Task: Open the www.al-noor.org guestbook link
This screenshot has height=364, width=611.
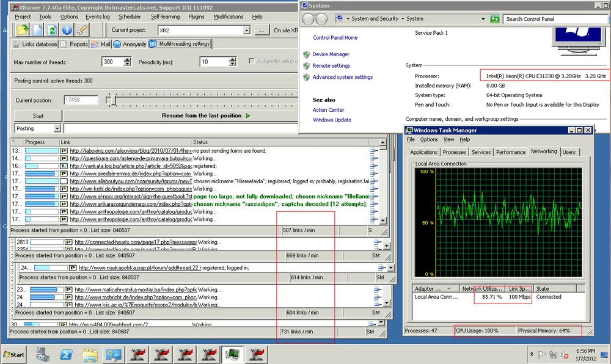Action: click(131, 196)
